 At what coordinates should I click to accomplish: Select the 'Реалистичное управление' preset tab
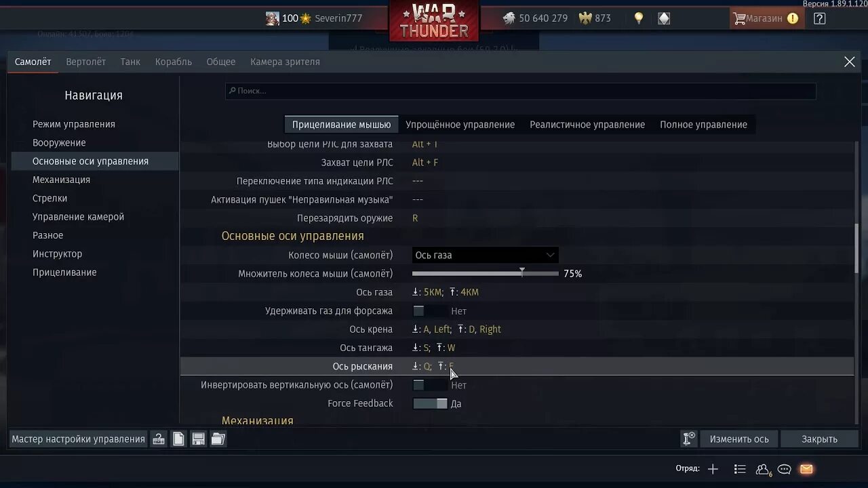point(587,125)
